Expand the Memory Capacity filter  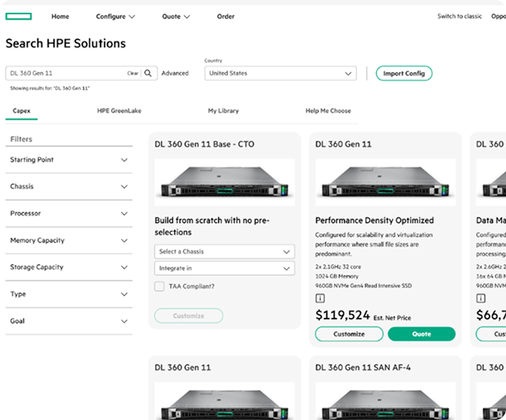click(69, 240)
